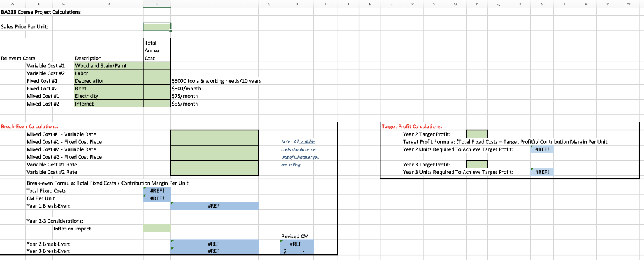The image size is (644, 260).
Task: Click the "Variable Cost #2 Rate" label
Action: [x=52, y=172]
